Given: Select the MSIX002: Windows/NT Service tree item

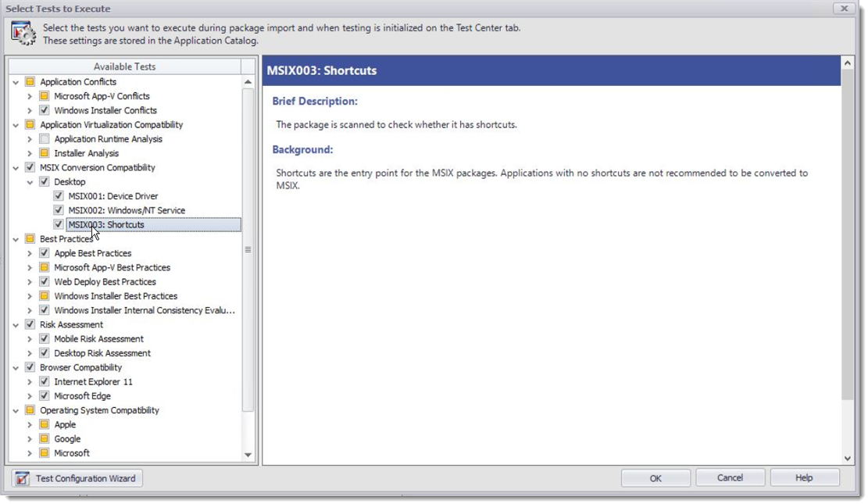Looking at the screenshot, I should [125, 209].
